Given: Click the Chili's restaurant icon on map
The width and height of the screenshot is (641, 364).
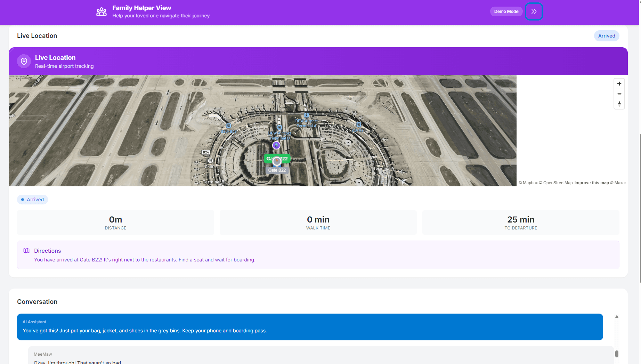Looking at the screenshot, I should [x=210, y=161].
